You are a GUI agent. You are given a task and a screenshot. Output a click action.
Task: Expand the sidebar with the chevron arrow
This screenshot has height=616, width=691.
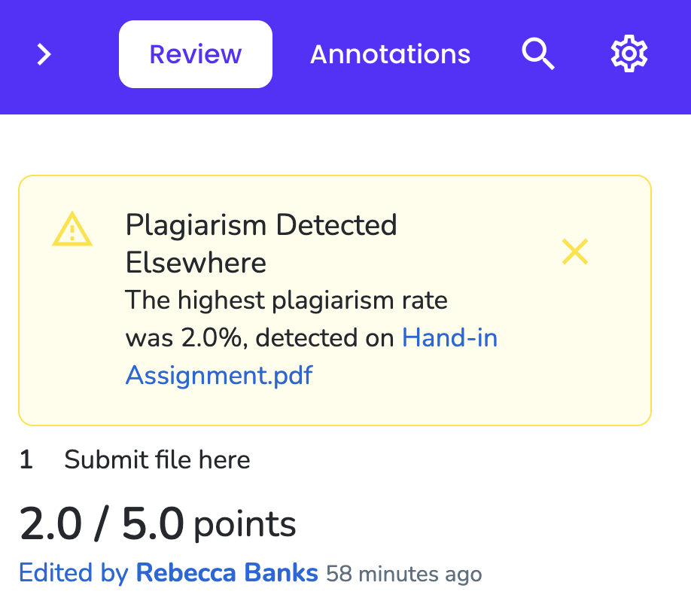pos(44,55)
